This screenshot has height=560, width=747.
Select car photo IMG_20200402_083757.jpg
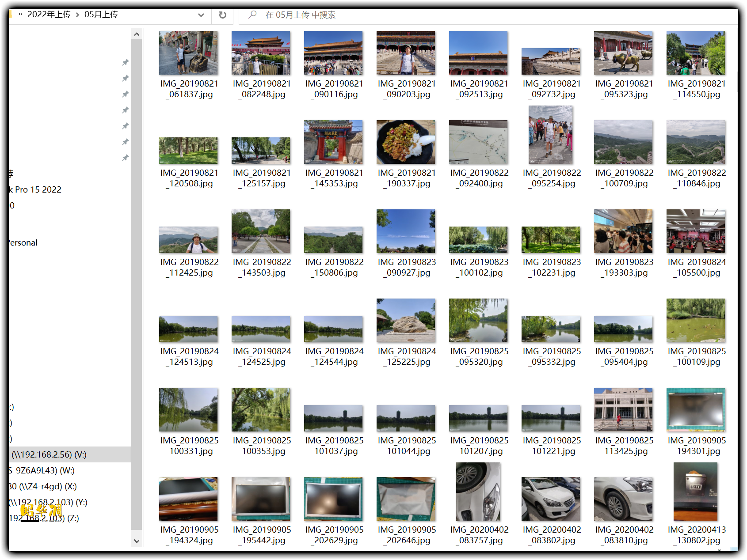479,492
